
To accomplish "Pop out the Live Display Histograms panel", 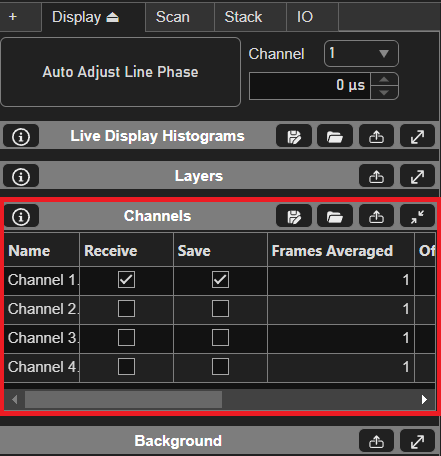I will (x=376, y=136).
